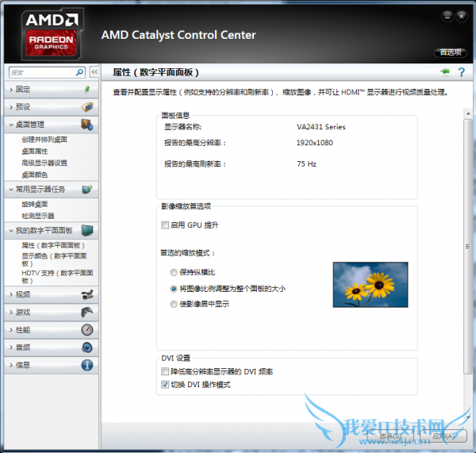476x453 pixels.
Task: Click the 75 Hz refresh rate value
Action: 306,164
